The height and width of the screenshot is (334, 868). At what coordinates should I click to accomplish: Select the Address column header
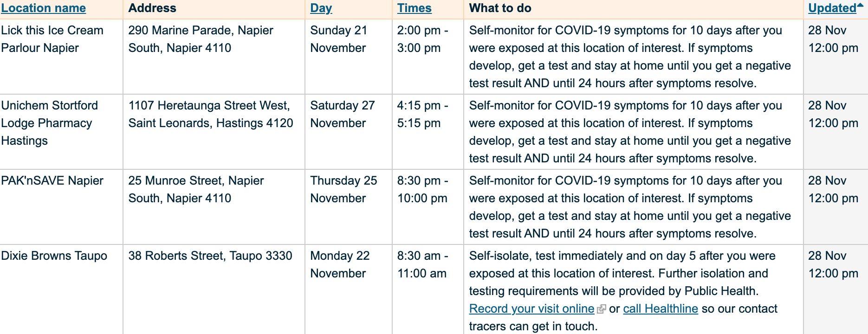[x=152, y=8]
